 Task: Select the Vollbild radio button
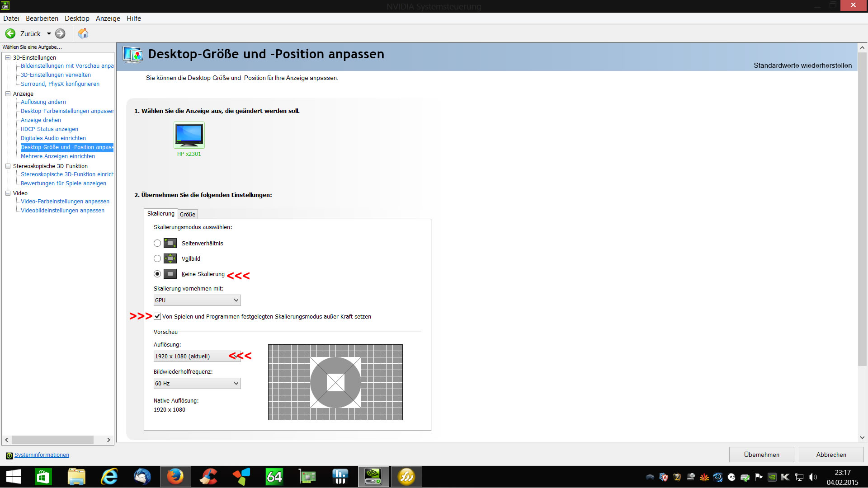[x=157, y=258]
